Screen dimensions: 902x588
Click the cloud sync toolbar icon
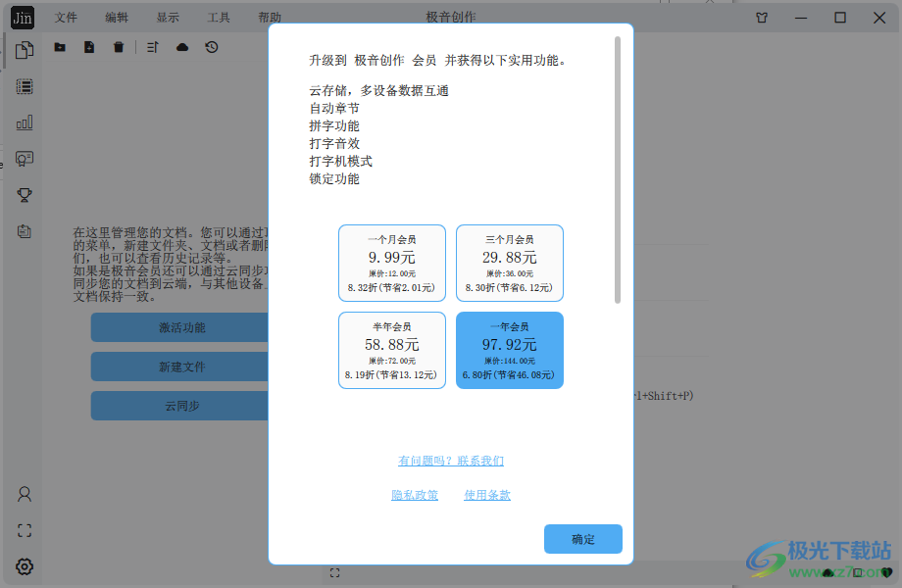182,47
